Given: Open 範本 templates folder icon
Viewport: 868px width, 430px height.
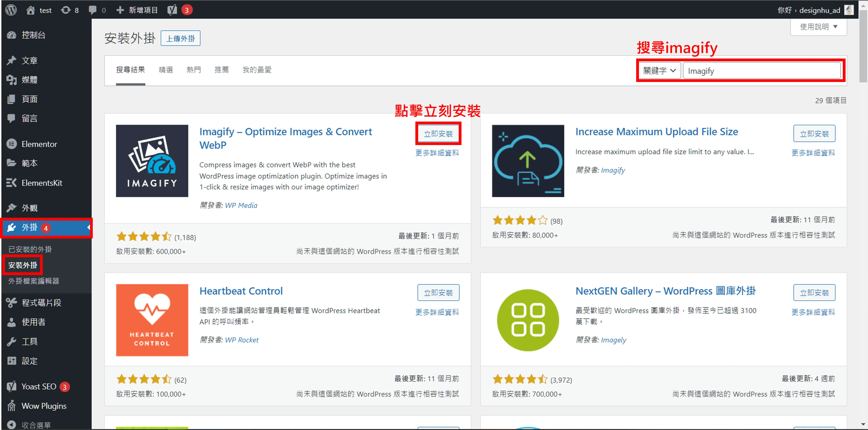Looking at the screenshot, I should (x=11, y=163).
